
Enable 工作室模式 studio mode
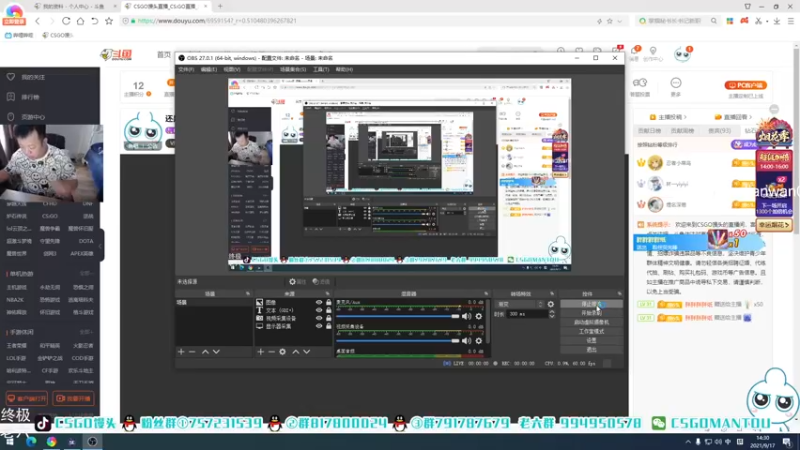tap(591, 332)
